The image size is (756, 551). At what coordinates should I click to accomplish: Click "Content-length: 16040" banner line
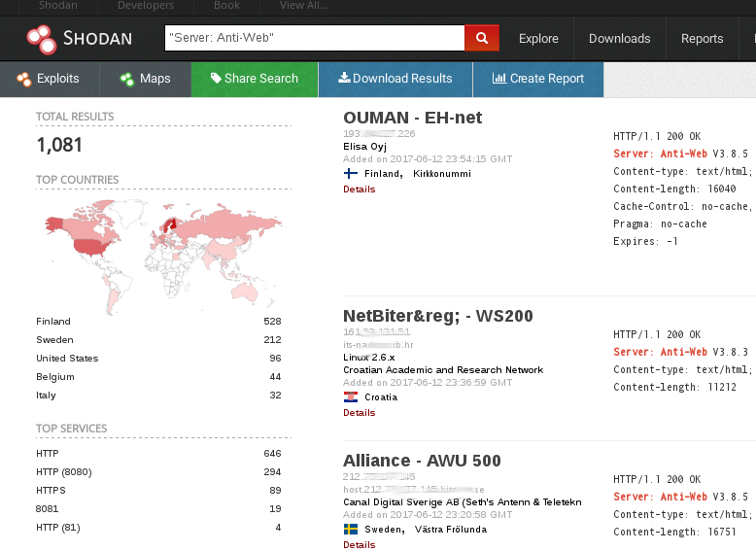[x=674, y=189]
